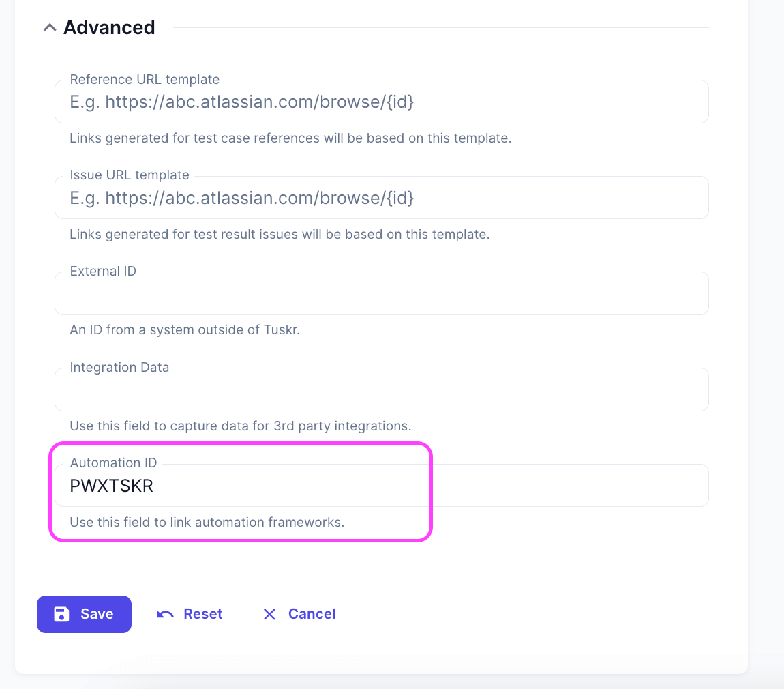Save the project settings
Image resolution: width=784 pixels, height=689 pixels.
[84, 614]
